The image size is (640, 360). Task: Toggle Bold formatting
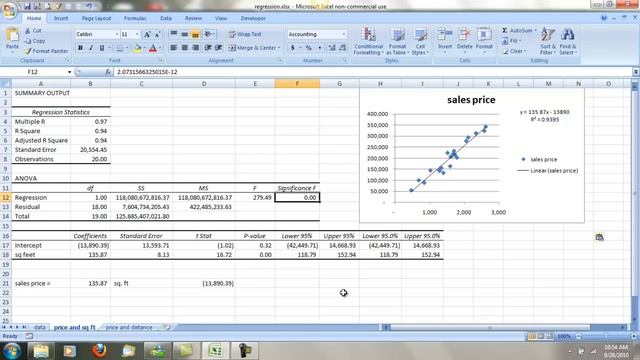coord(80,48)
